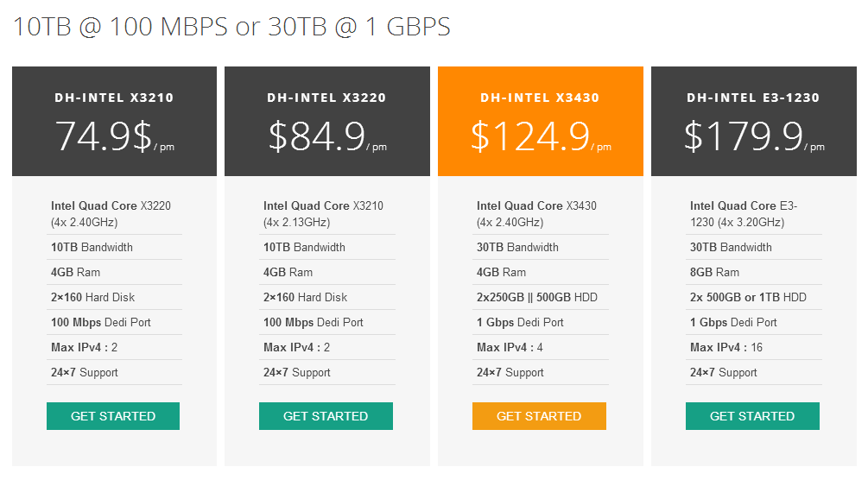Click Intel Quad Core E3-1230 spec text
868x480 pixels.
click(x=743, y=214)
